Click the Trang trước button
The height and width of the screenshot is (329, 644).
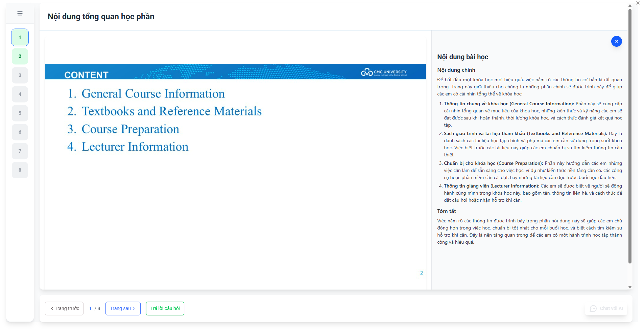64,308
